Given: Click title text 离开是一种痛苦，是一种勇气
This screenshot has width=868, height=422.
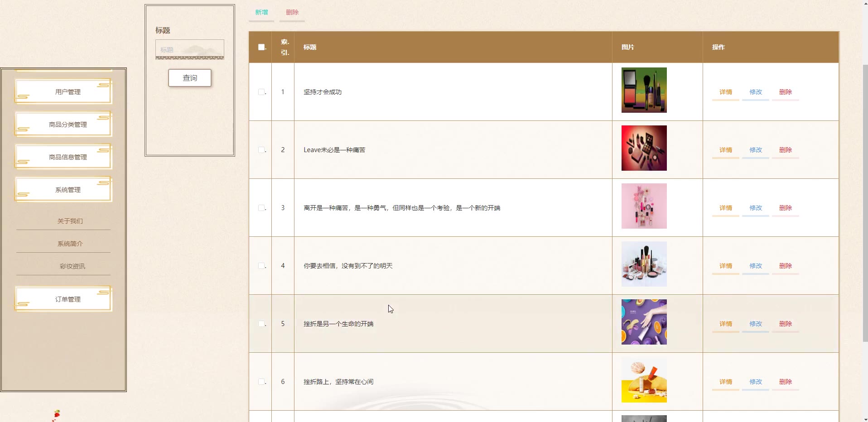Looking at the screenshot, I should point(402,208).
